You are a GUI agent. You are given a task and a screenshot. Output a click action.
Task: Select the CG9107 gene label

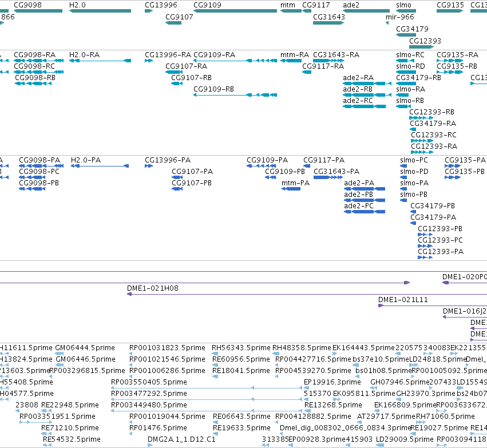(179, 17)
